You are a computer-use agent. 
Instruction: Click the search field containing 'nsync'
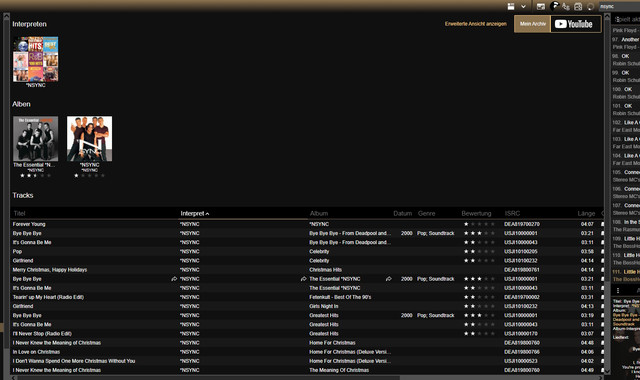point(619,7)
